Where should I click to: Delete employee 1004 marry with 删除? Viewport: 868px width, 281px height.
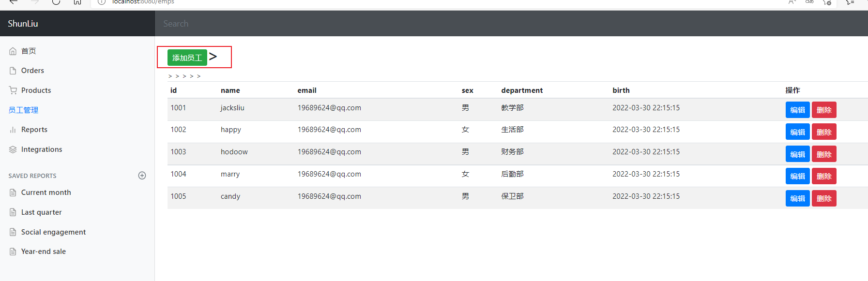coord(824,176)
